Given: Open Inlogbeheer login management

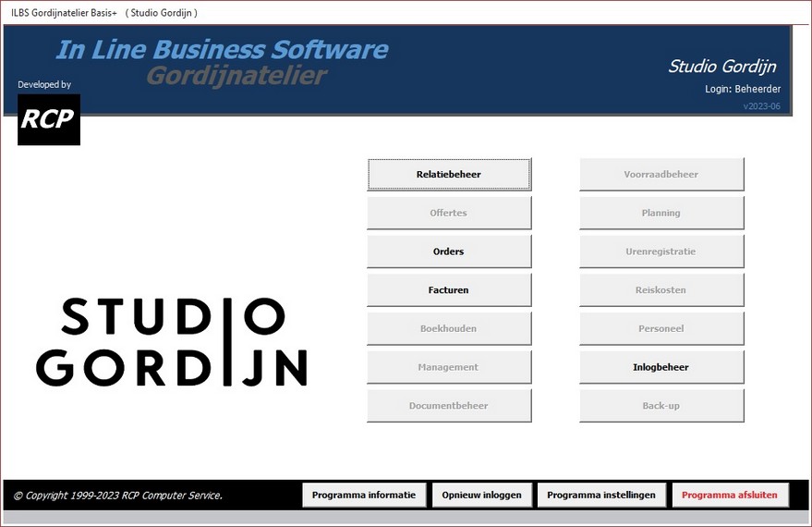Looking at the screenshot, I should (x=661, y=367).
